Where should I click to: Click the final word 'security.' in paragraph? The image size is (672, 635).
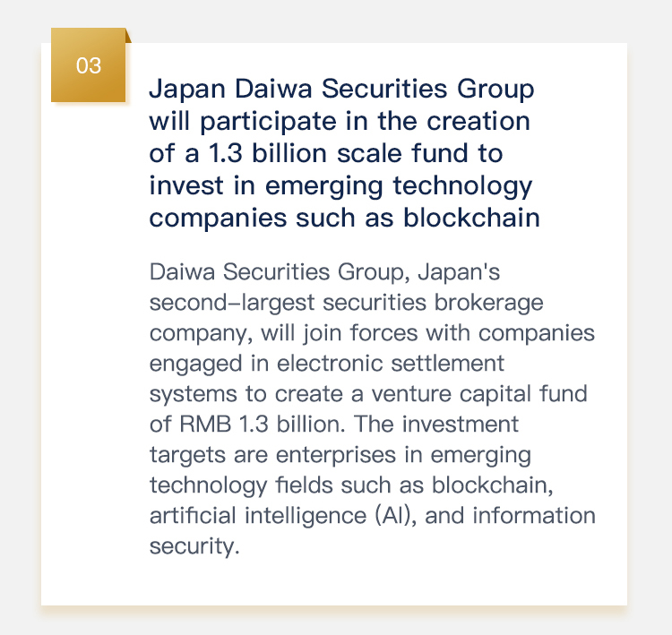click(194, 546)
